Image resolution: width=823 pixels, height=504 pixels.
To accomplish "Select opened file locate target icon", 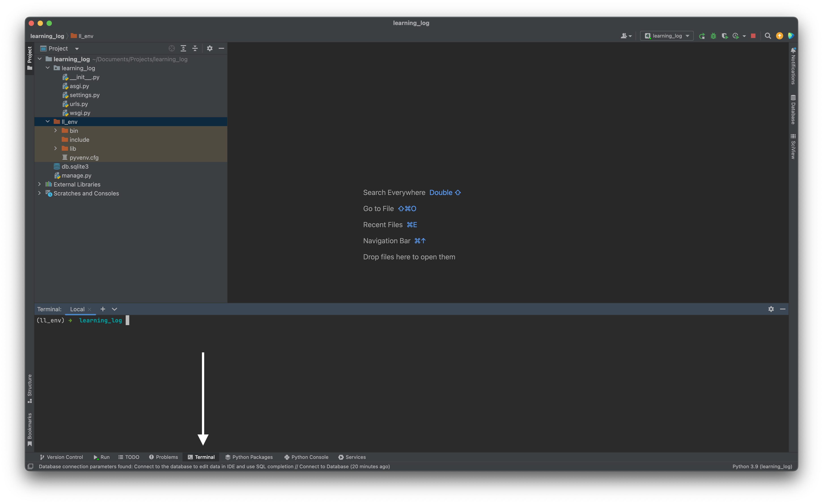I will click(172, 49).
